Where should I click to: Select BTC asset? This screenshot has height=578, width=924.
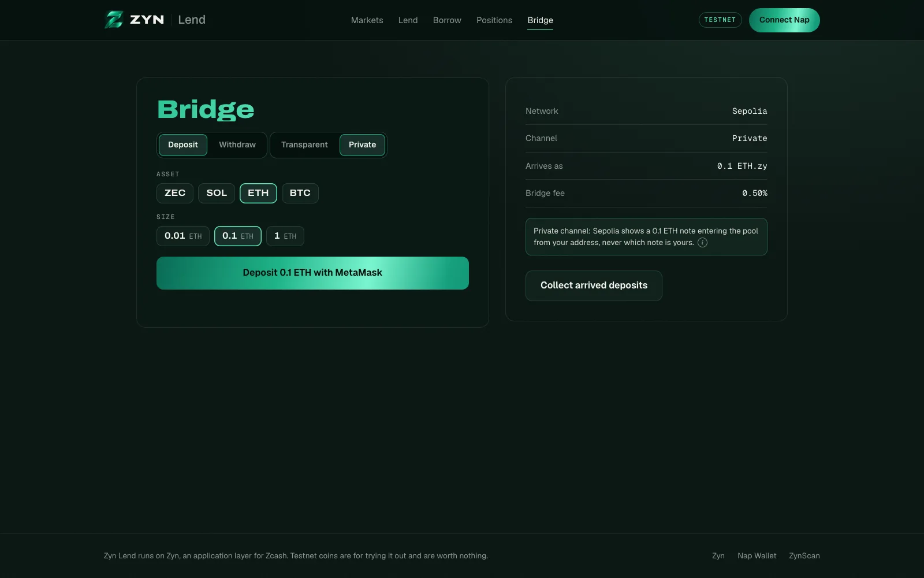pos(300,193)
